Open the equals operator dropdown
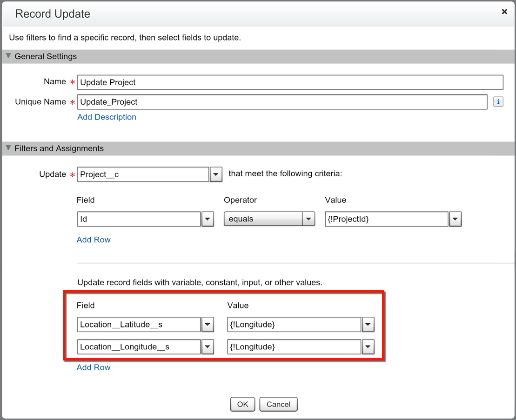Viewport: 516px width, 420px height. [x=308, y=219]
